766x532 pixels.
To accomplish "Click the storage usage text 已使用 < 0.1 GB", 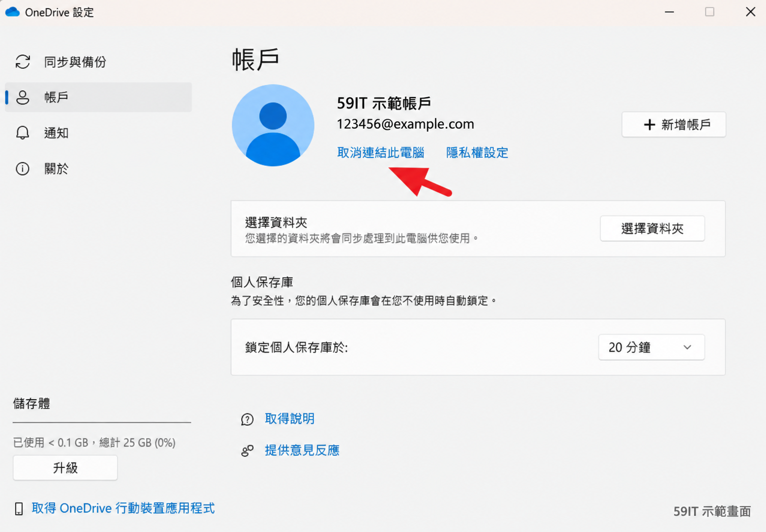I will coord(94,442).
